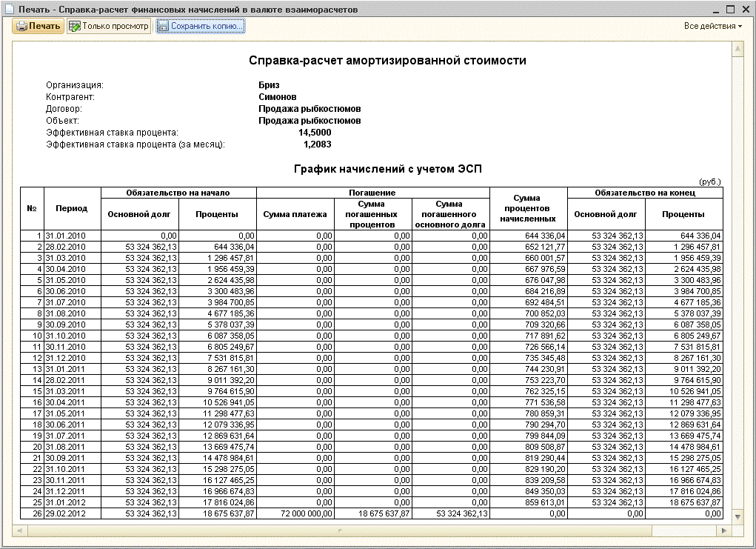Viewport: 756px width, 549px height.
Task: Click the printer icon on Печать button
Action: click(21, 27)
